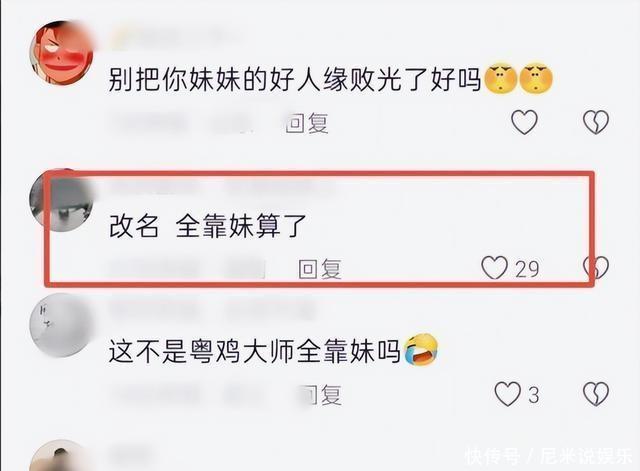Select the 改名 全靠妹算了 comment text

(207, 226)
